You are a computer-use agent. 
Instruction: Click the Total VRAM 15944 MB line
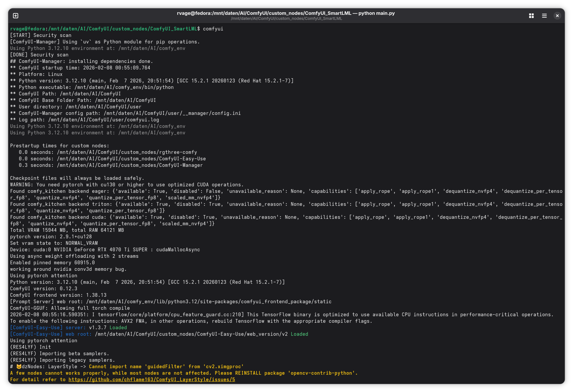point(67,230)
